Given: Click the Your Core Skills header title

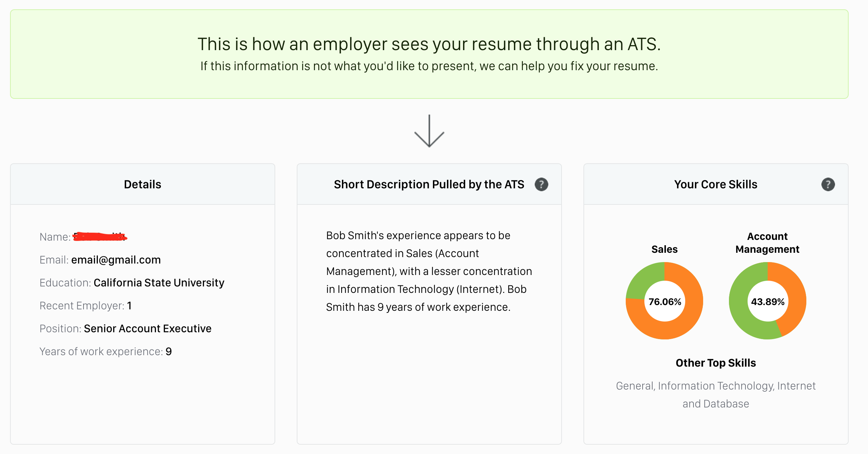Looking at the screenshot, I should point(716,184).
